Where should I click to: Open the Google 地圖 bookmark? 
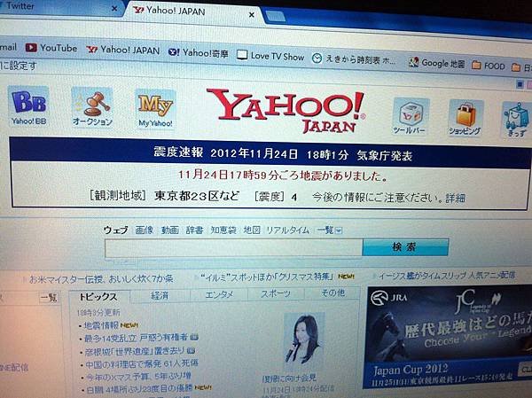point(436,63)
